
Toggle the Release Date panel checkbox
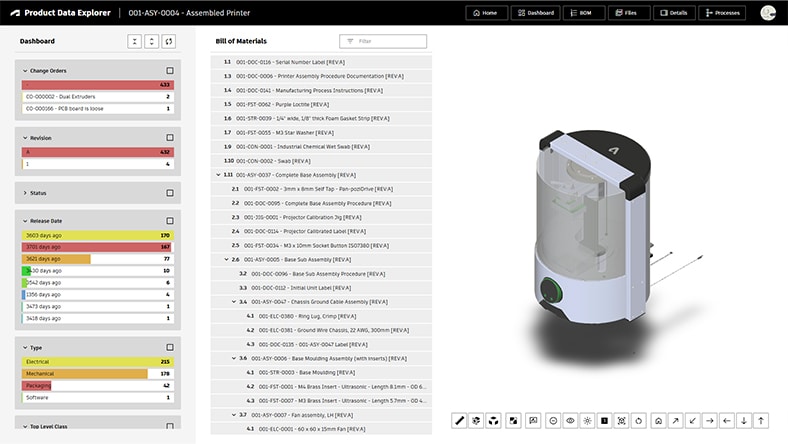[170, 221]
